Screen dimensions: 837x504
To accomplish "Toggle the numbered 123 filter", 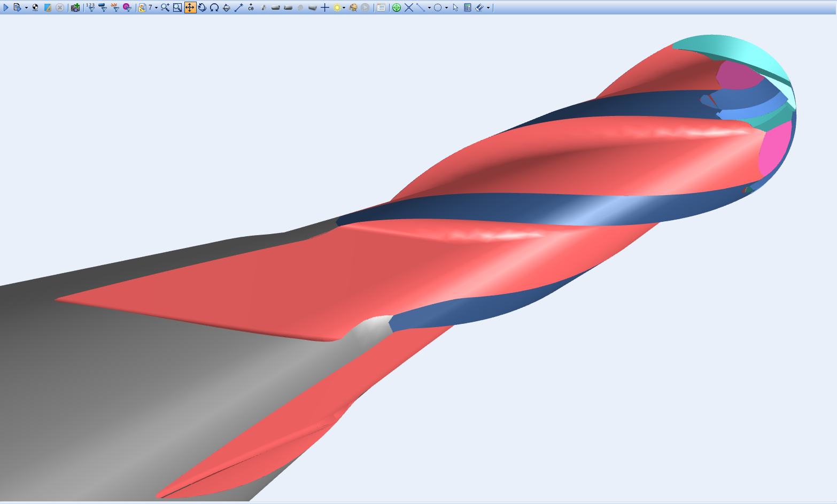I will tap(90, 7).
